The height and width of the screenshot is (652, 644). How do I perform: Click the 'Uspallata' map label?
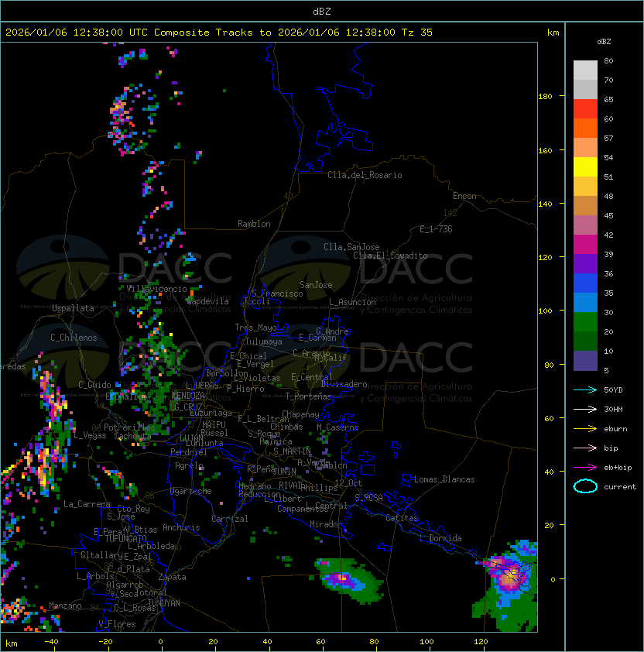click(x=73, y=308)
